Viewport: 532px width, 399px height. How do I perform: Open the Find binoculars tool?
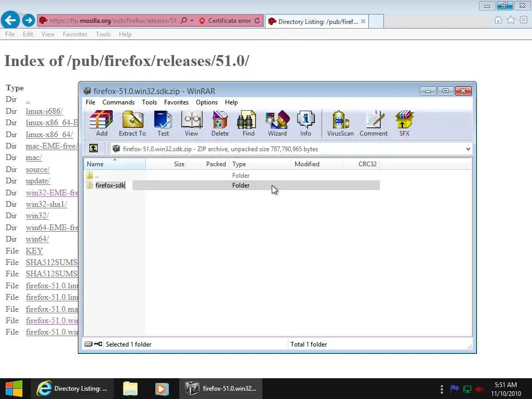(248, 124)
